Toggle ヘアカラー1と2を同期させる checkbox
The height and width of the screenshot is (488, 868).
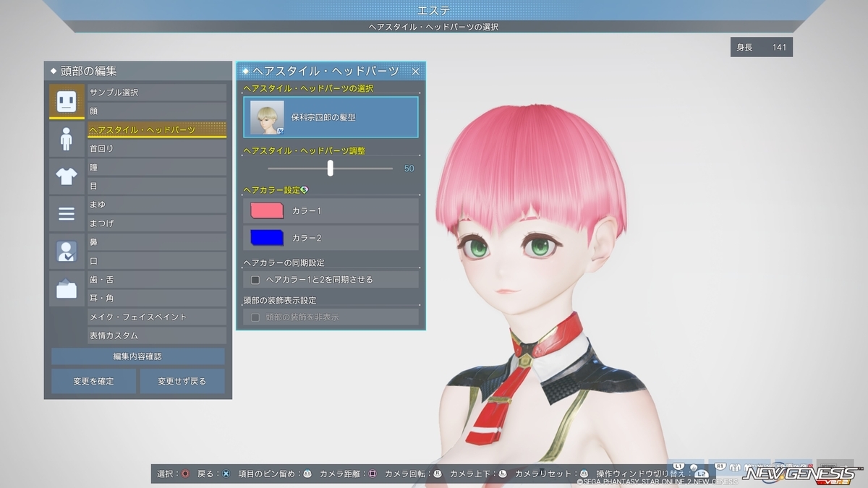[255, 279]
